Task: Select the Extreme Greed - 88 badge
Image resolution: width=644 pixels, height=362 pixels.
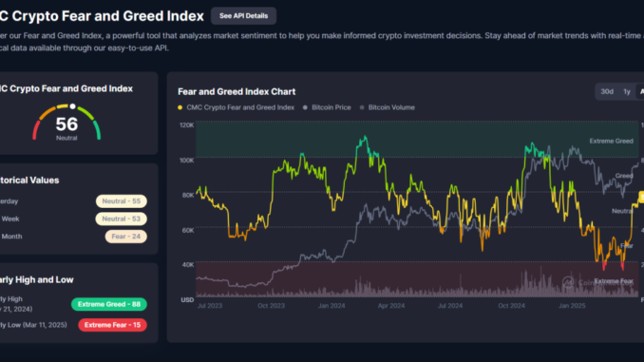Action: point(109,304)
